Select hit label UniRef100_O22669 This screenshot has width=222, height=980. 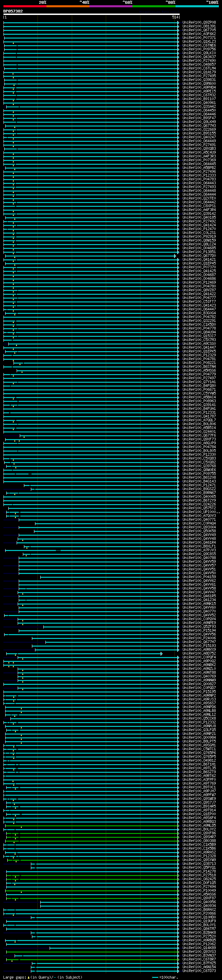199,129
